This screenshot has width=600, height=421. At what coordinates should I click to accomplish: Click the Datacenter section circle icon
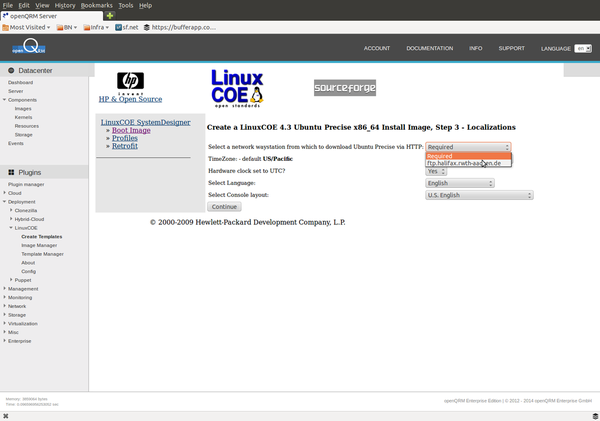pyautogui.click(x=11, y=70)
